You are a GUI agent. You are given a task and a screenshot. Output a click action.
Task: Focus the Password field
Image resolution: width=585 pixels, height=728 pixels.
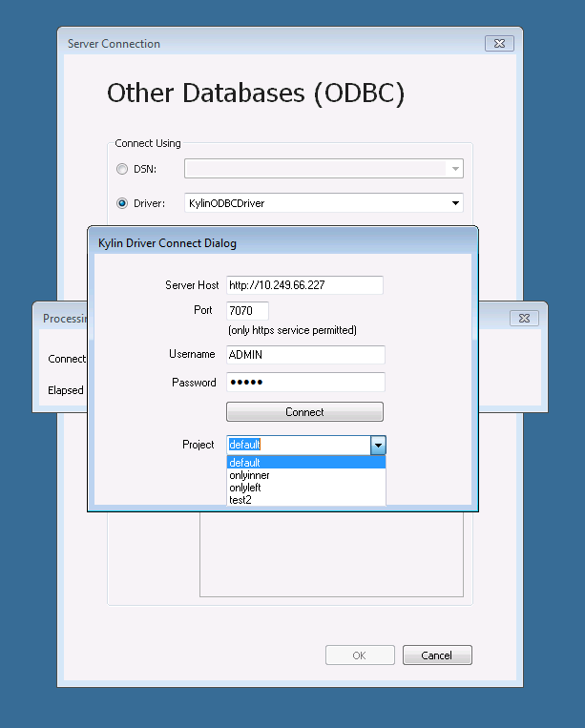pos(304,383)
